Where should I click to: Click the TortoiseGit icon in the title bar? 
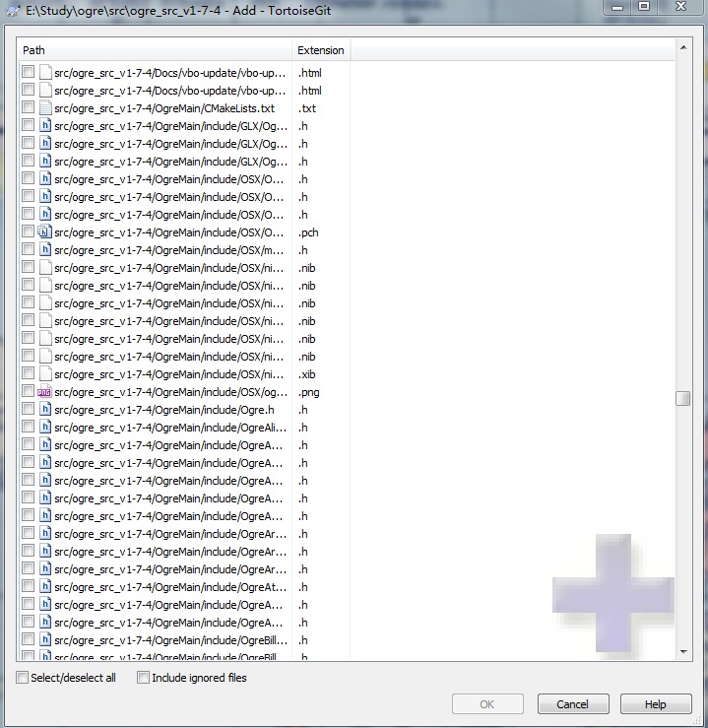pyautogui.click(x=13, y=10)
